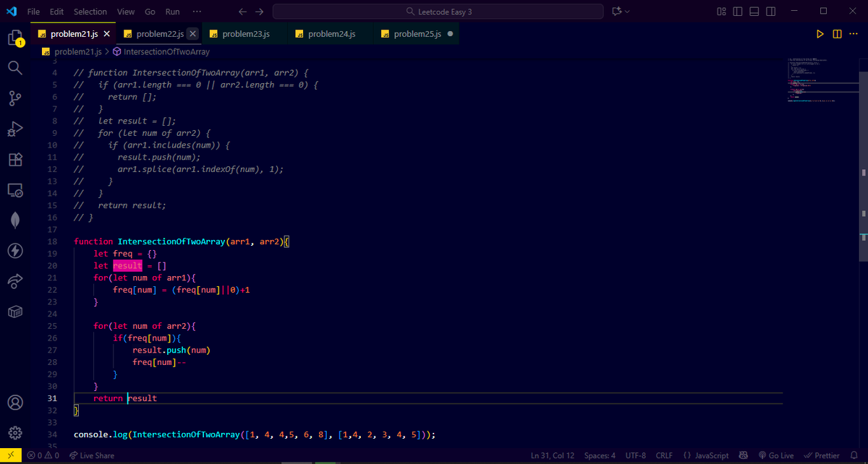Close the problem22.js tab
Viewport: 868px width, 464px height.
[192, 34]
